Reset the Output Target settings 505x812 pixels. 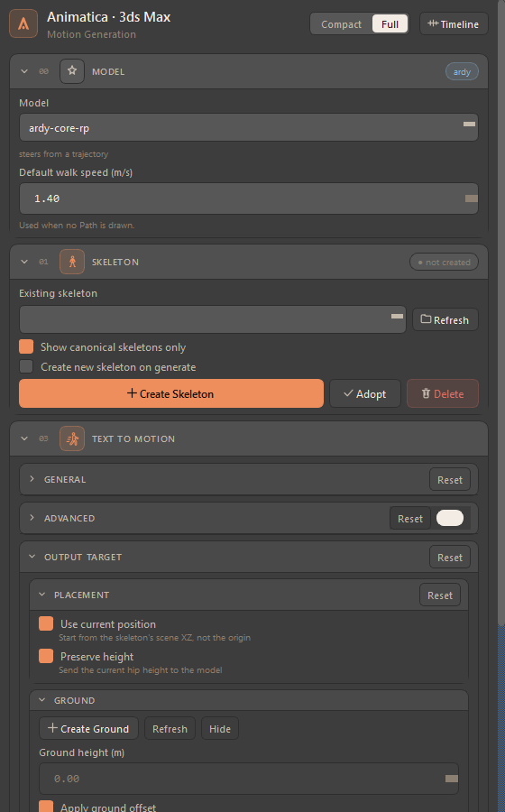[x=450, y=558]
